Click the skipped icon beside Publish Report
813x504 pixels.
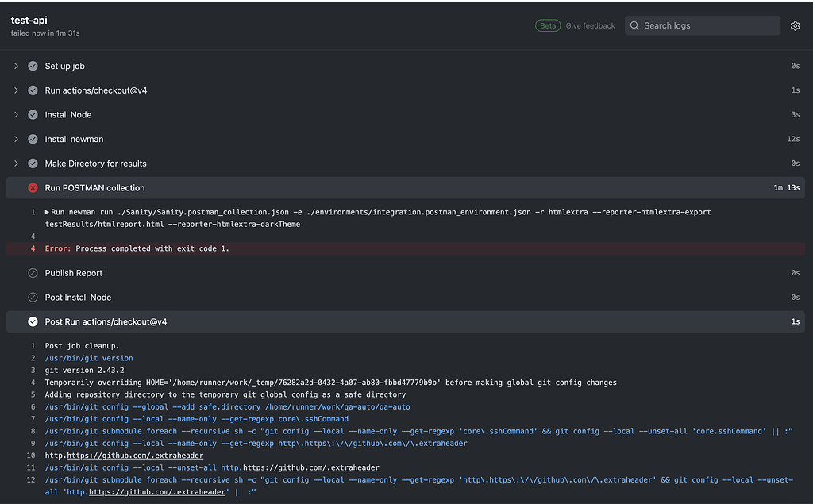33,273
